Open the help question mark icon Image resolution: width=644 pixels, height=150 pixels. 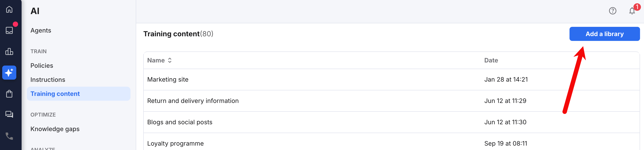click(613, 11)
